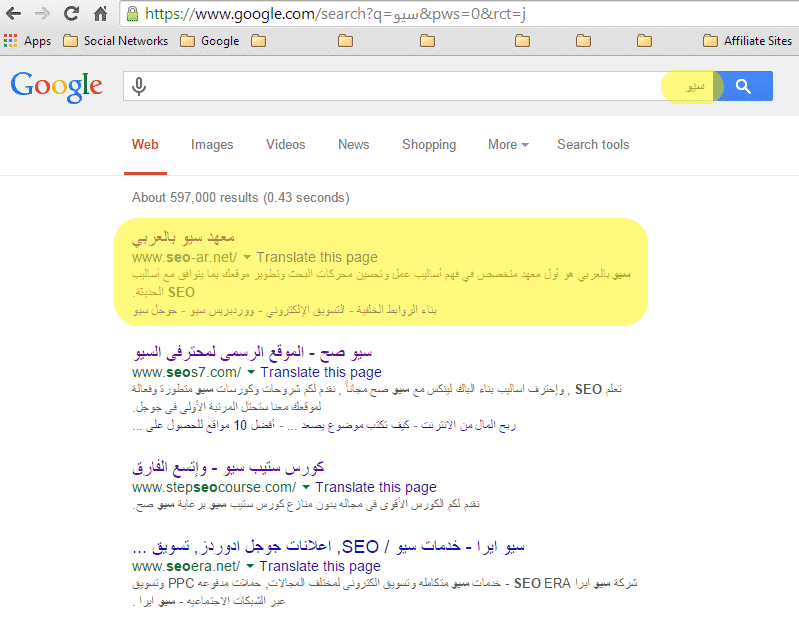Click the www.seo-ar.net/ green URL text

[184, 257]
